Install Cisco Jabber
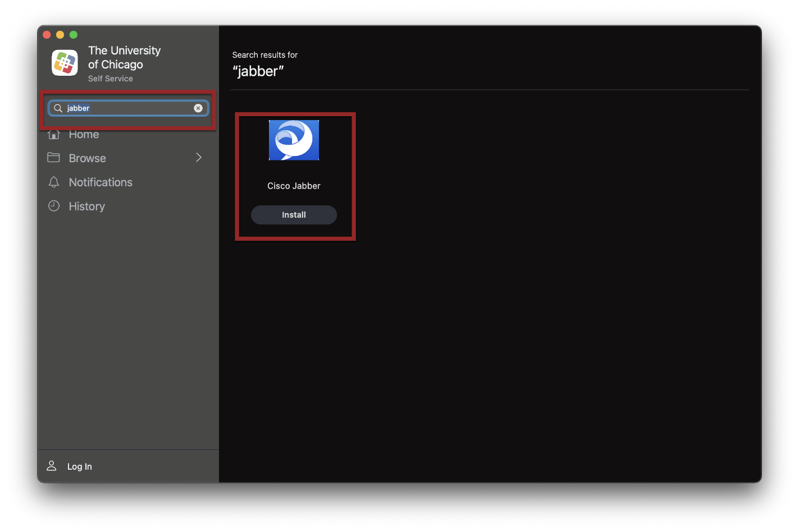This screenshot has width=799, height=532. click(x=294, y=215)
